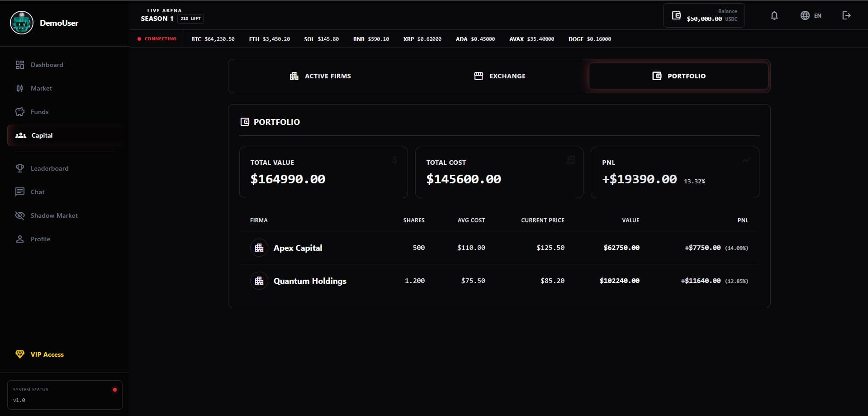This screenshot has width=868, height=416.
Task: Show the Shadow Market view
Action: tap(54, 215)
